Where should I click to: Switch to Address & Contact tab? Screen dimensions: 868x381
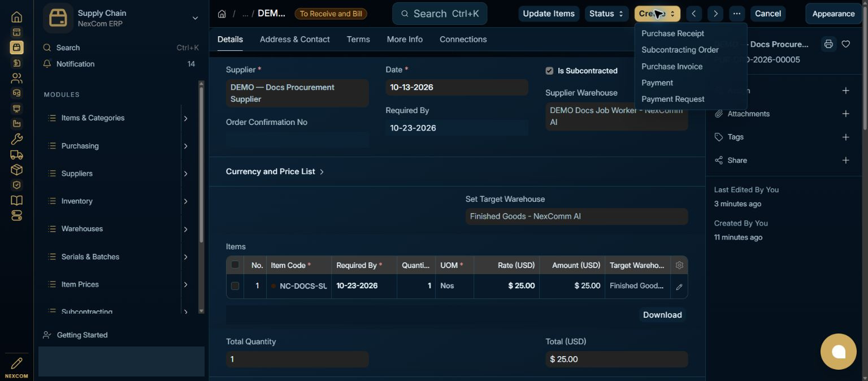tap(294, 40)
